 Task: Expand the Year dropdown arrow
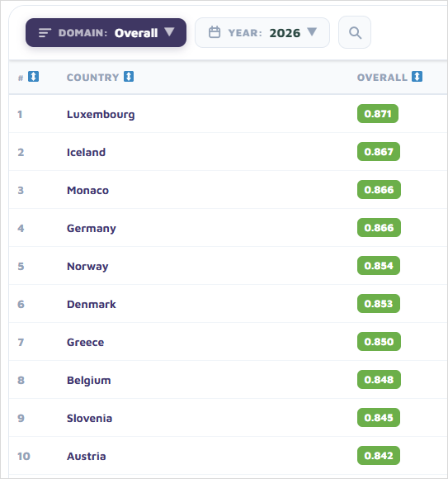312,31
